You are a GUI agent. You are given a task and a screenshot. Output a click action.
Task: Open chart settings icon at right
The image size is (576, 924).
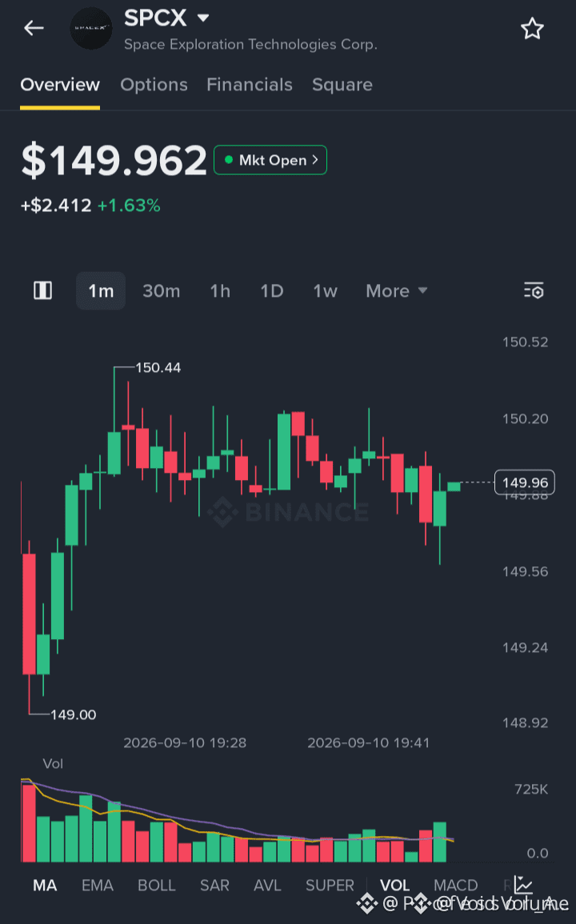(534, 290)
